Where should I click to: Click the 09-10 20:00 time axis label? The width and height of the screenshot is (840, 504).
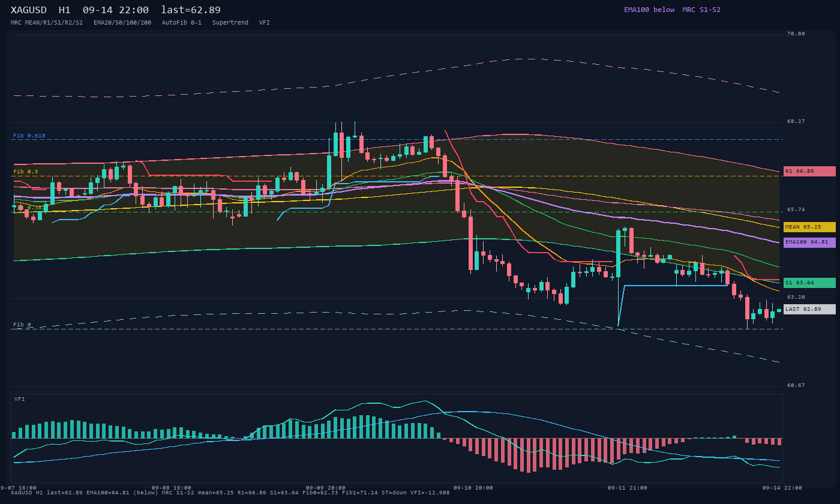point(473,488)
